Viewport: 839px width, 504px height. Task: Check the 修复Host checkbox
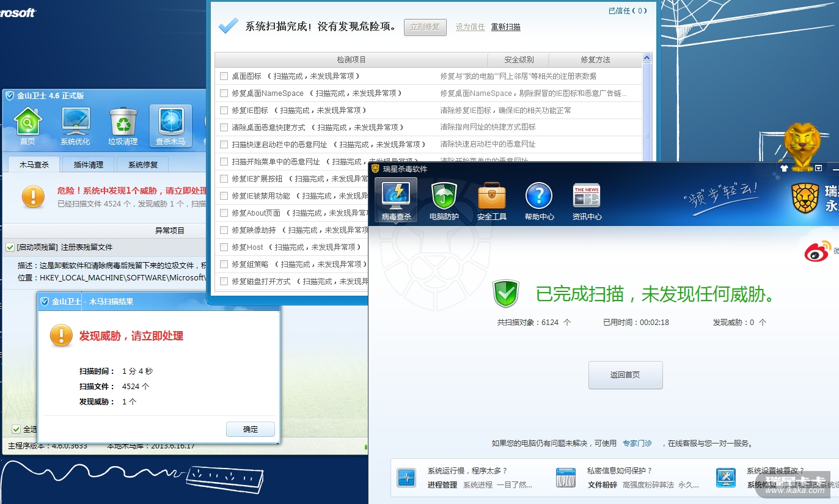[x=224, y=247]
